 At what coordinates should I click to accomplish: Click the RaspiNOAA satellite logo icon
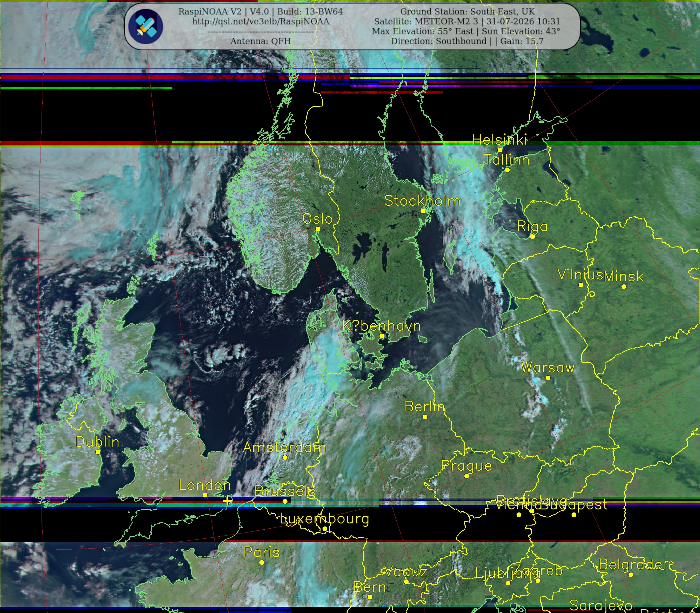tap(146, 27)
